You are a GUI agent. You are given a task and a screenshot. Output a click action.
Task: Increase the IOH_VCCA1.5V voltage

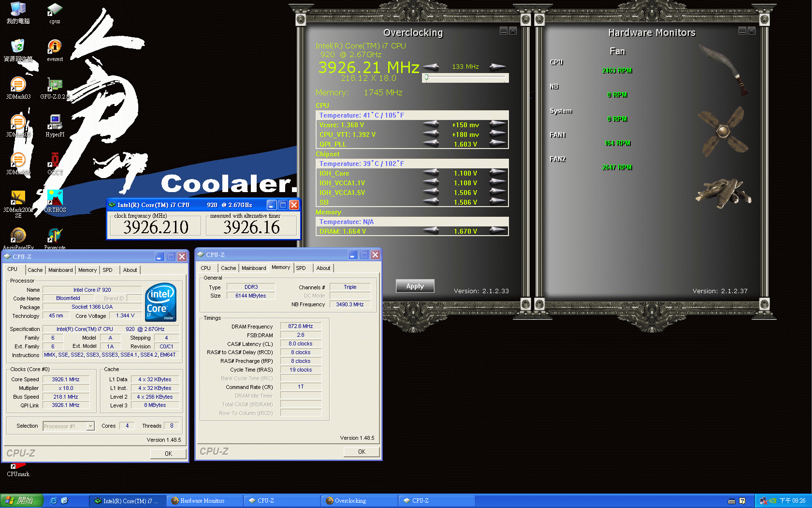pos(497,193)
